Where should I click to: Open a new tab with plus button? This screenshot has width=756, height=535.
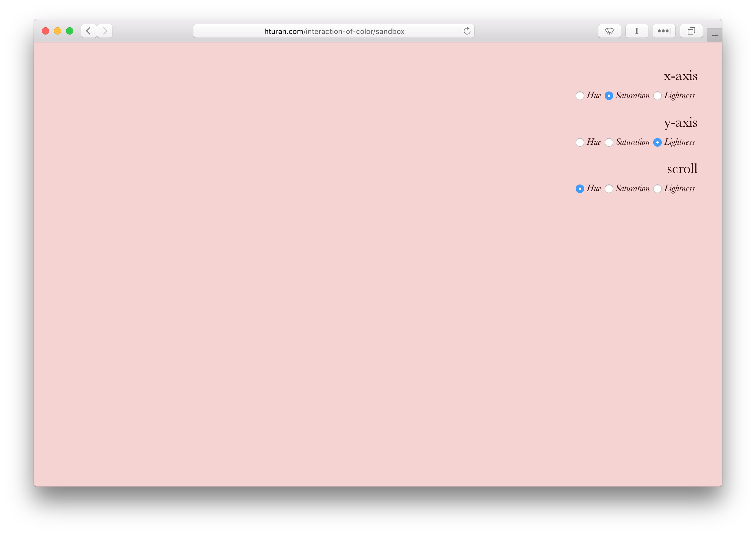coord(714,35)
